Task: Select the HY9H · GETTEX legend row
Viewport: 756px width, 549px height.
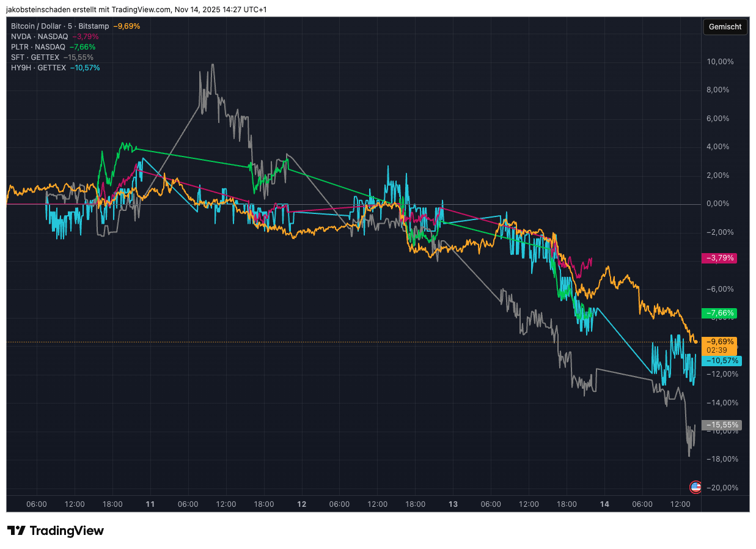Action: pos(55,68)
